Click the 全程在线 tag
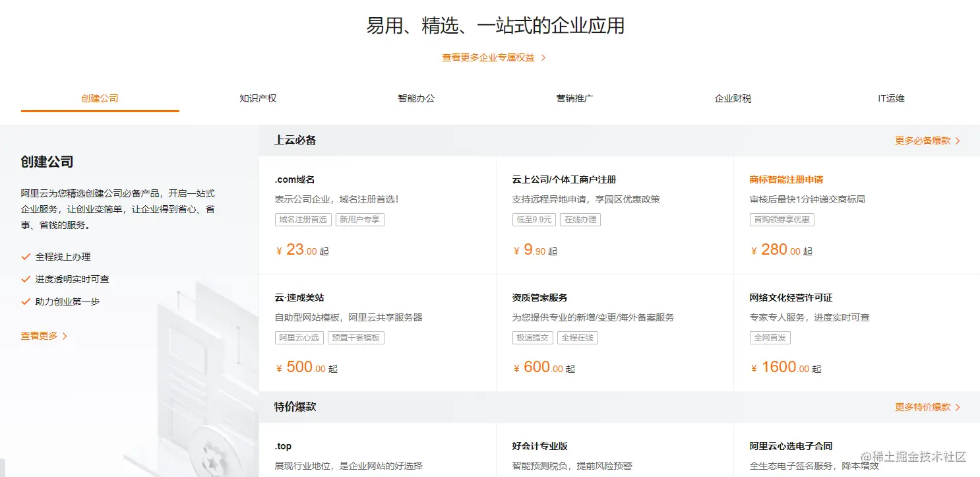 [x=578, y=338]
